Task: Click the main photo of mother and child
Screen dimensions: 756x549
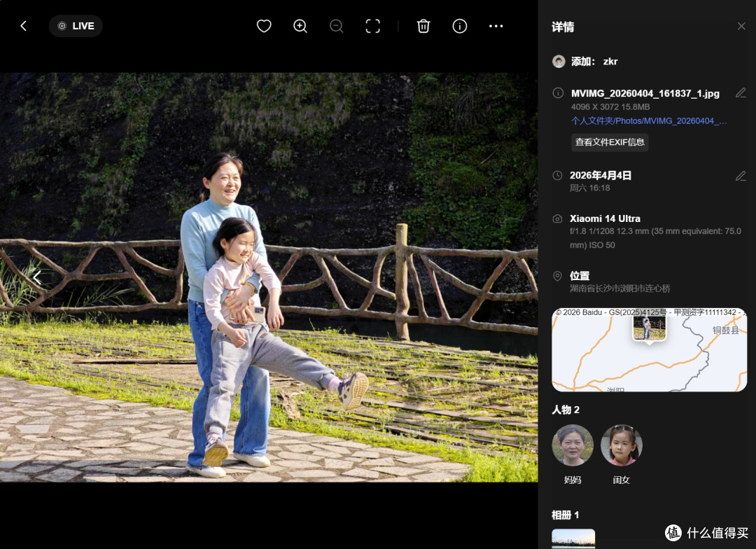Action: pos(269,277)
